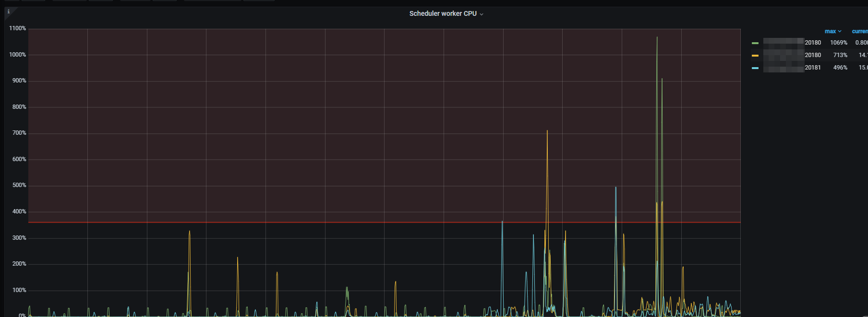Click the yellow spike peaking near 700%
This screenshot has height=317, width=868.
(547, 133)
